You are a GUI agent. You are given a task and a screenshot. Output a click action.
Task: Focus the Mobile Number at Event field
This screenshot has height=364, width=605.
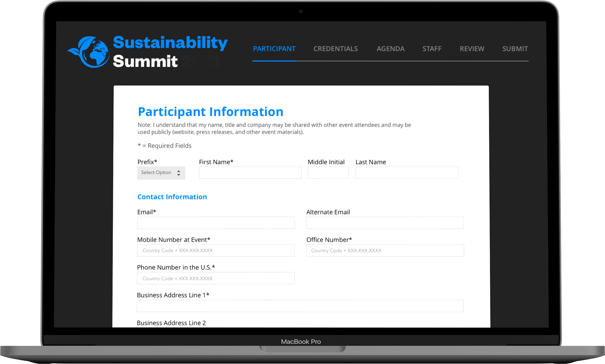click(216, 251)
